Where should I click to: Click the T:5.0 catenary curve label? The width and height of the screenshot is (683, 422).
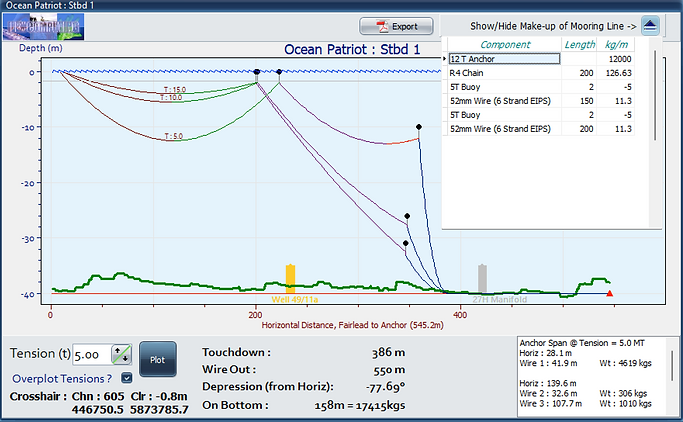(173, 136)
